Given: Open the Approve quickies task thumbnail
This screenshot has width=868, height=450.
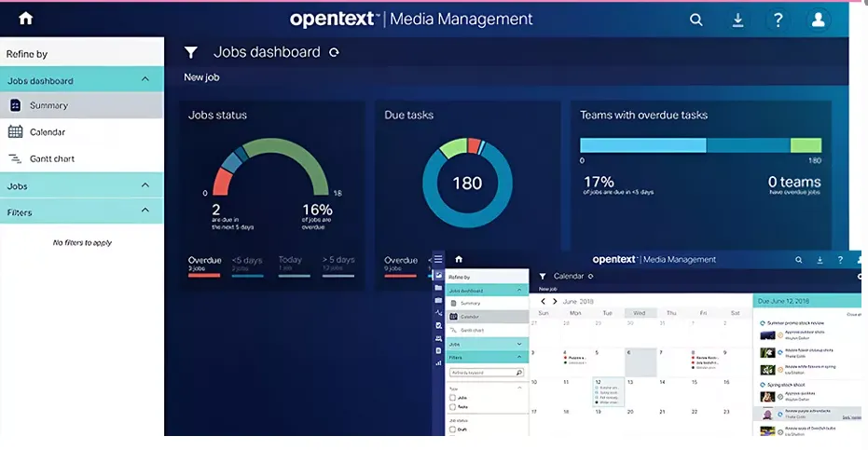Looking at the screenshot, I should (x=767, y=396).
